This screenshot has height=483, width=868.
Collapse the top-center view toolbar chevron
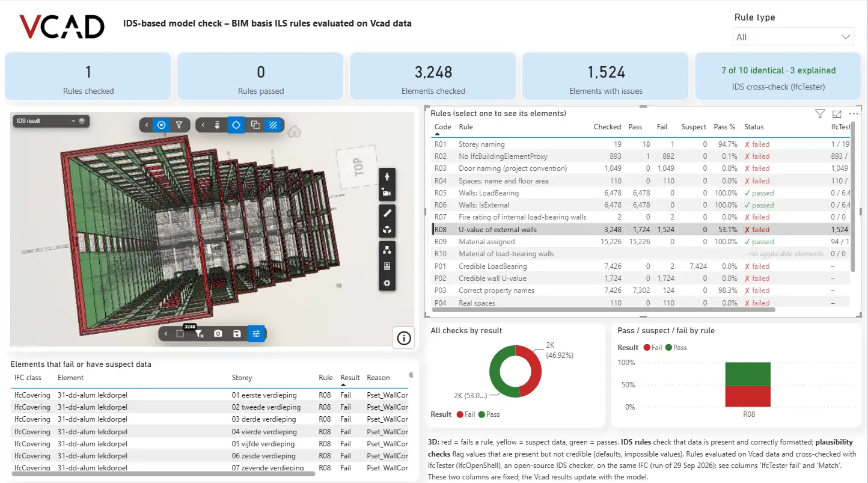(203, 125)
